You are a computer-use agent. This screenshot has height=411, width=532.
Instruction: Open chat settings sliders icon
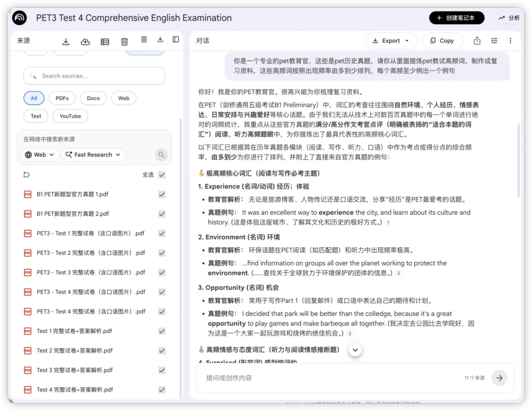(x=494, y=41)
